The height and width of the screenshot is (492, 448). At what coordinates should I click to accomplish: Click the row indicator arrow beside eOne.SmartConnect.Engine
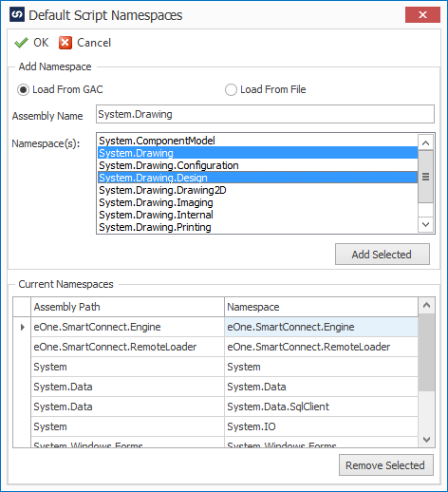[22, 327]
